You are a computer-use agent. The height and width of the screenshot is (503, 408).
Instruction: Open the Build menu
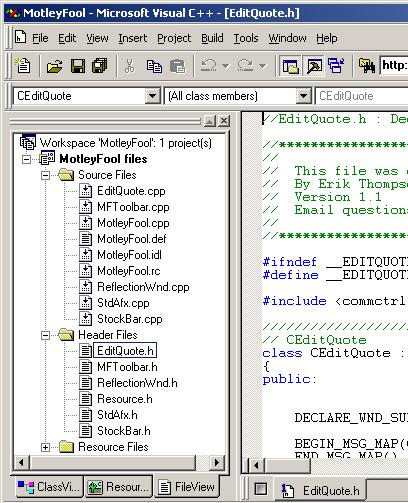[x=212, y=38]
